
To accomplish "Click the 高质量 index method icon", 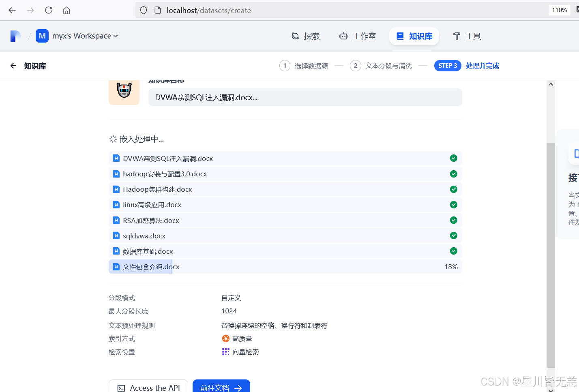I will [x=226, y=338].
